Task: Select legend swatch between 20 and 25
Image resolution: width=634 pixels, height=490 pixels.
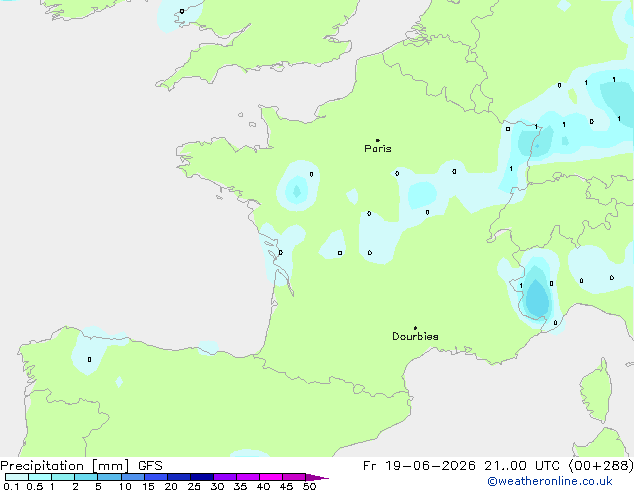Action: (x=179, y=477)
